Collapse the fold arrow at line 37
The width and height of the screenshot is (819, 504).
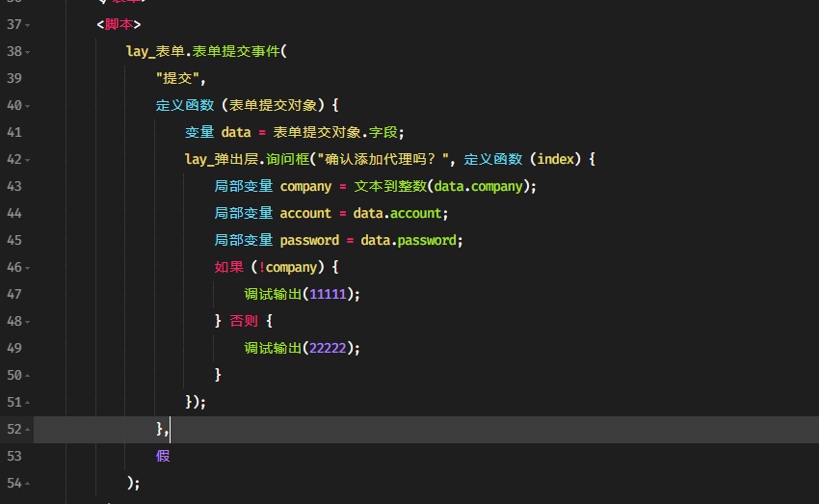point(28,25)
